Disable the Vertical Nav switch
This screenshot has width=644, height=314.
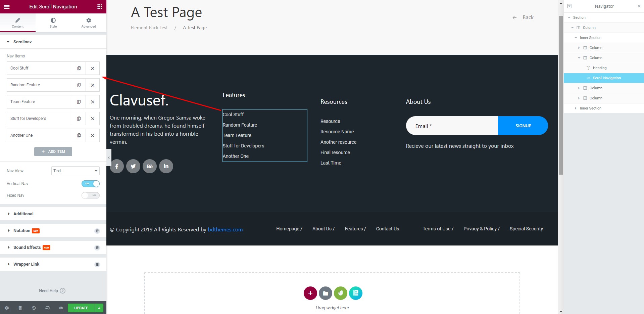point(91,184)
